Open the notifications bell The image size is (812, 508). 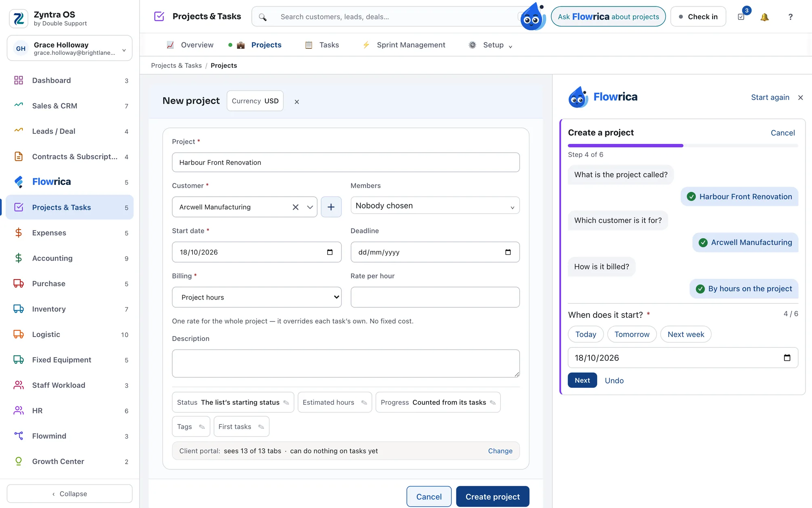764,17
